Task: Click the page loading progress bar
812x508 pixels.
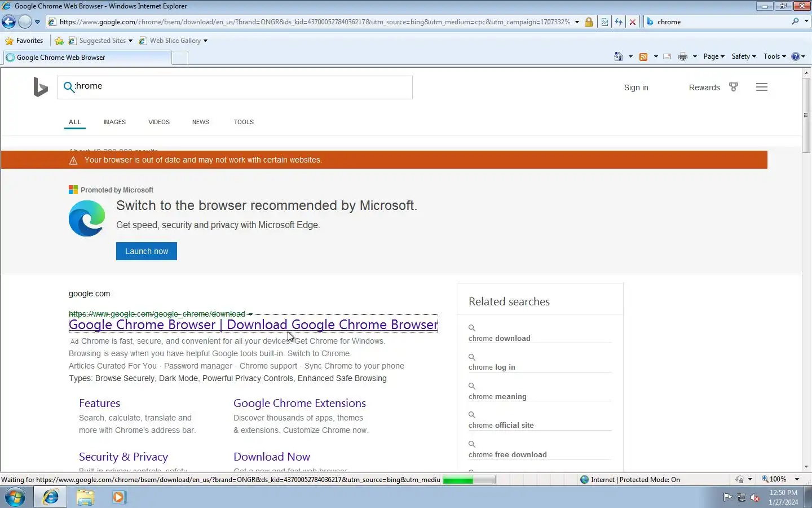Action: pos(469,480)
